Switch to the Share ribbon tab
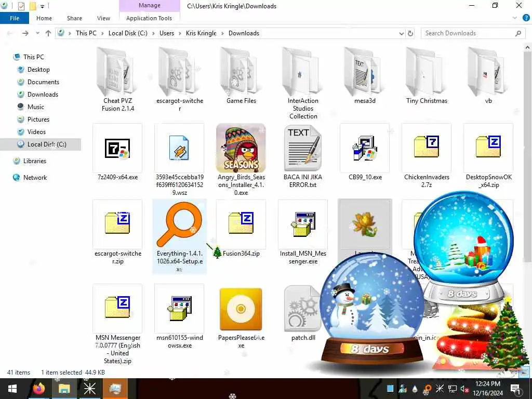This screenshot has height=399, width=532. click(x=74, y=18)
